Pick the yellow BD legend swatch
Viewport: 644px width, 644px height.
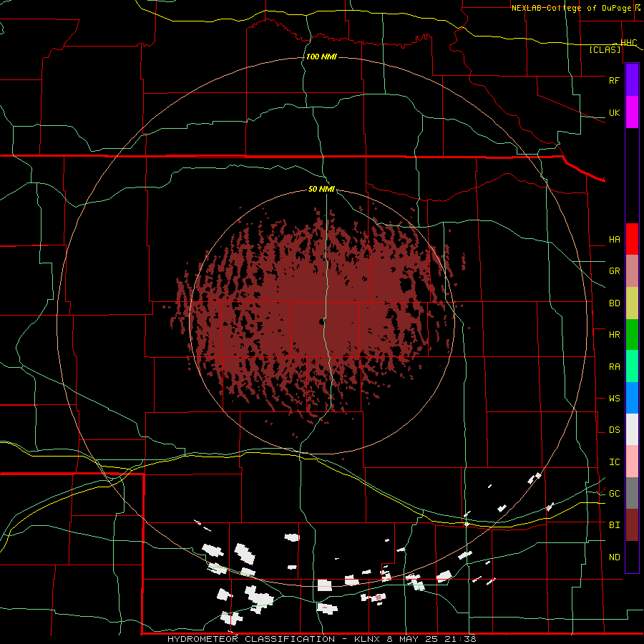pos(632,303)
